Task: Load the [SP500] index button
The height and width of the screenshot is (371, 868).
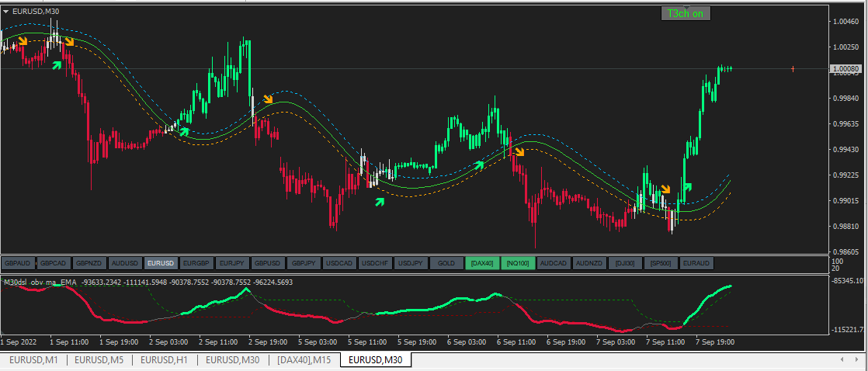Action: [661, 263]
